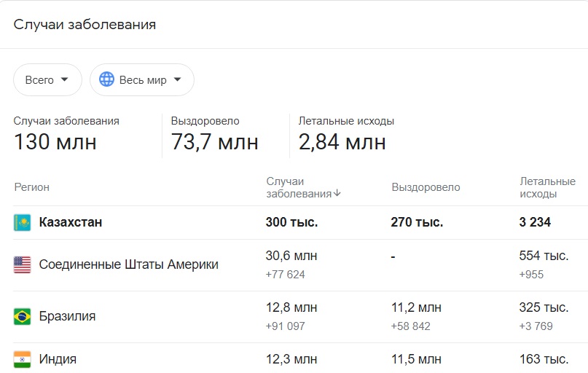
Task: Click the 73,7 млн recovered figure
Action: pyautogui.click(x=215, y=142)
